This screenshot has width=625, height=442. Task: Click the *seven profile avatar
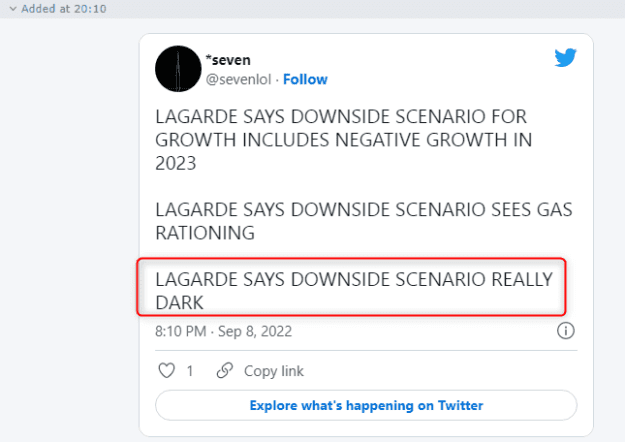178,69
